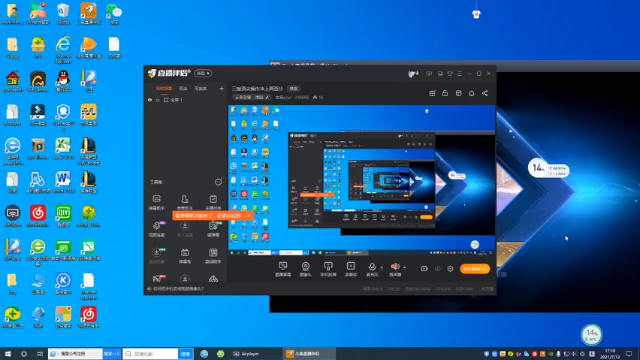Screen dimensions: 640x360
Task: Click the bell notification icon in header
Action: (471, 93)
